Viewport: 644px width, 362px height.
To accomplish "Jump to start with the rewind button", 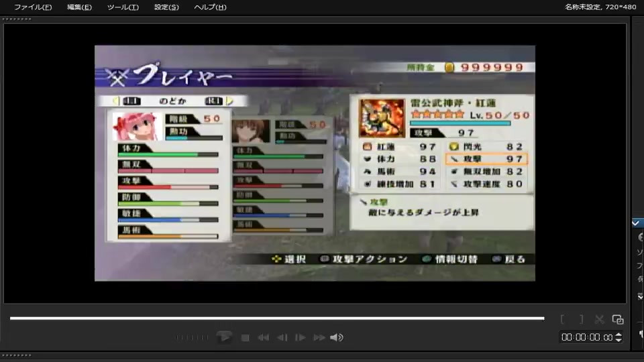I will (263, 337).
